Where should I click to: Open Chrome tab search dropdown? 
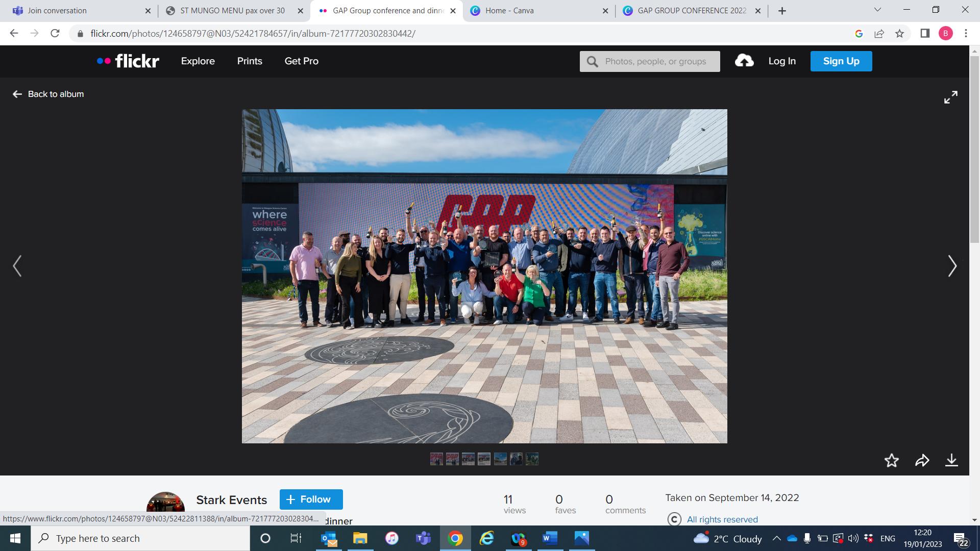tap(877, 10)
